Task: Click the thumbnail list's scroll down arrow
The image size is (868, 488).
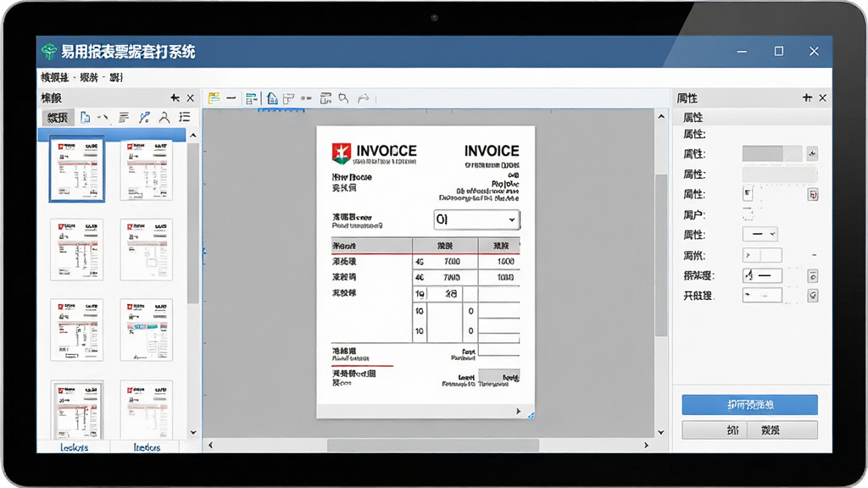Action: (193, 433)
